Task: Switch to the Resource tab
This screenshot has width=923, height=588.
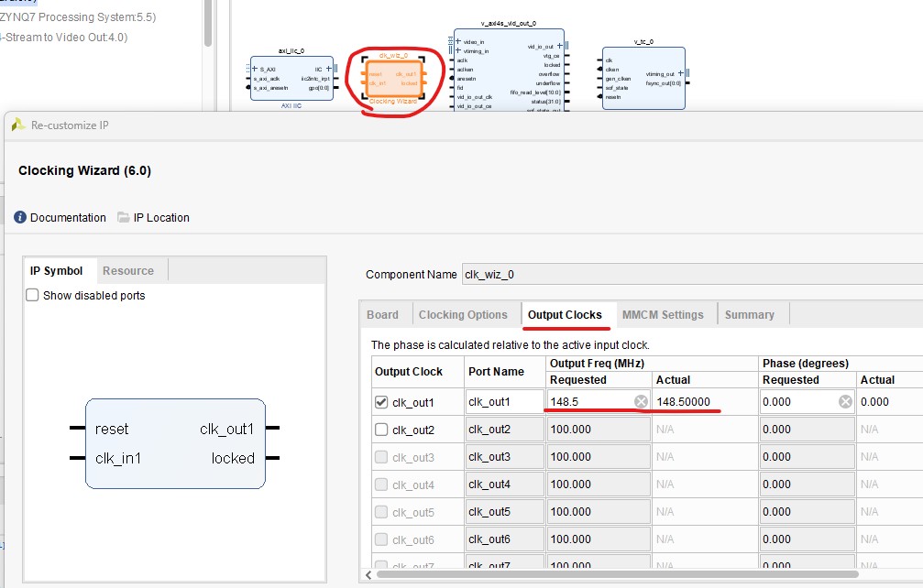Action: (x=128, y=271)
